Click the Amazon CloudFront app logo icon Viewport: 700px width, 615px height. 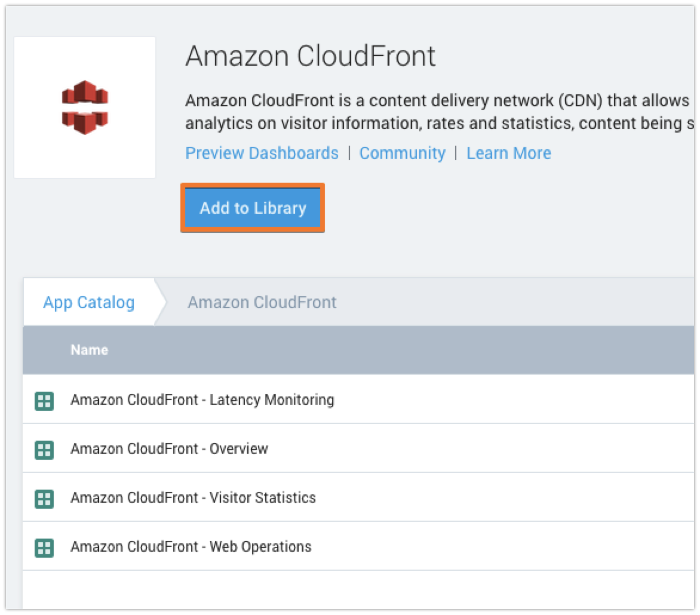(x=84, y=107)
